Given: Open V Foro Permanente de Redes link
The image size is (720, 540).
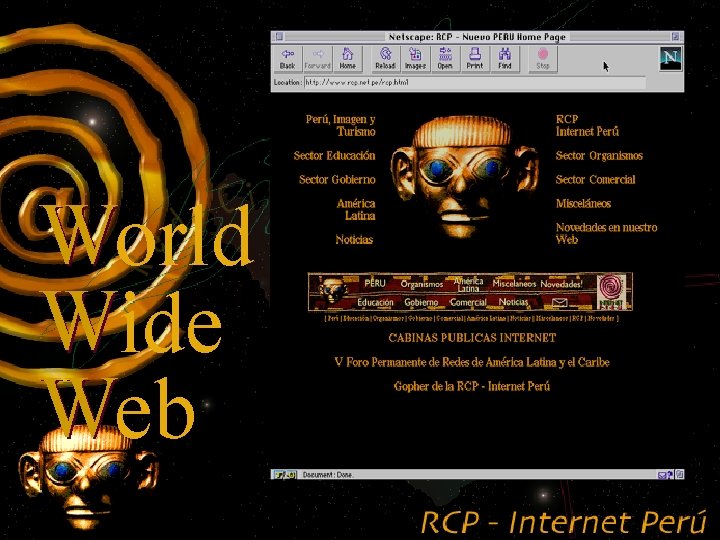Looking at the screenshot, I should (x=472, y=362).
